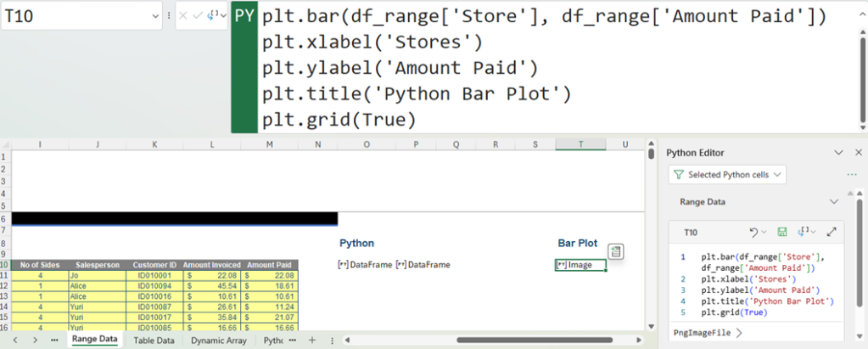Click the cancel X icon in the formula bar
Screen dimensions: 868x349
tap(183, 16)
